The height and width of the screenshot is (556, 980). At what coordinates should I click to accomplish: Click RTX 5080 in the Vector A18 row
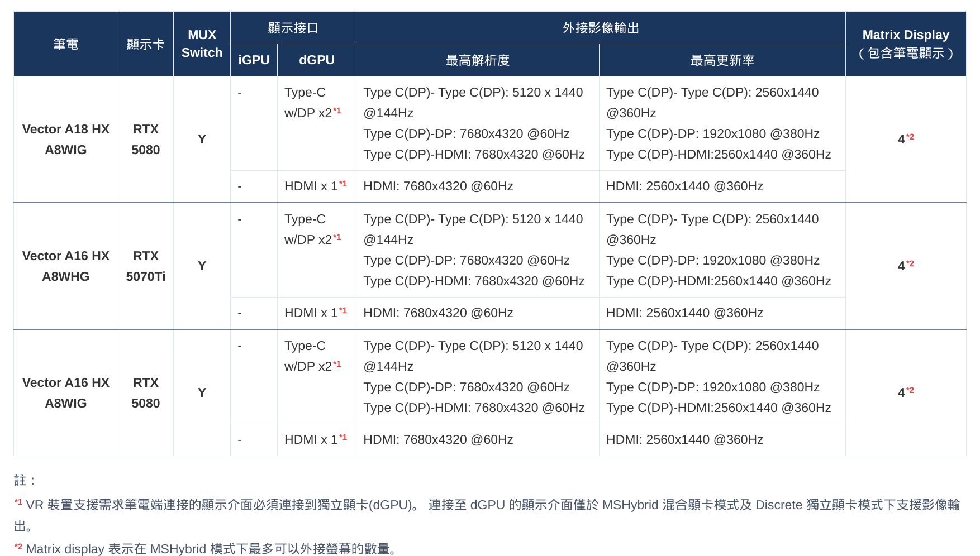(x=146, y=140)
